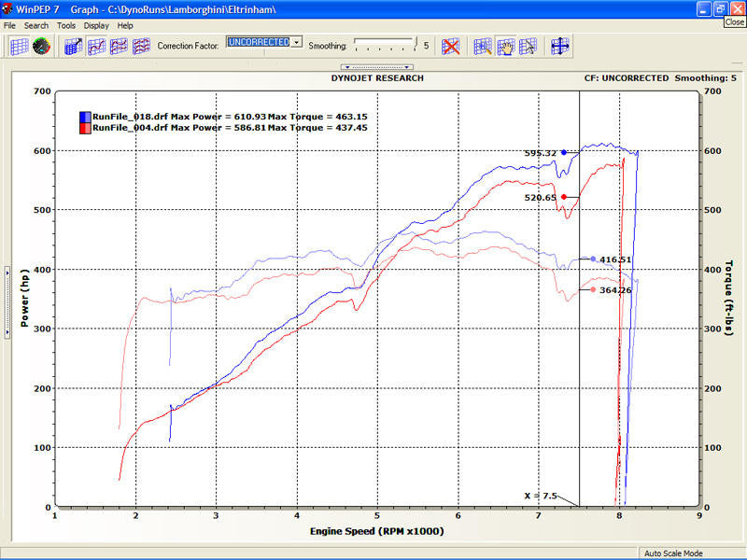Activate the pan hand tool
747x560 pixels.
point(504,47)
